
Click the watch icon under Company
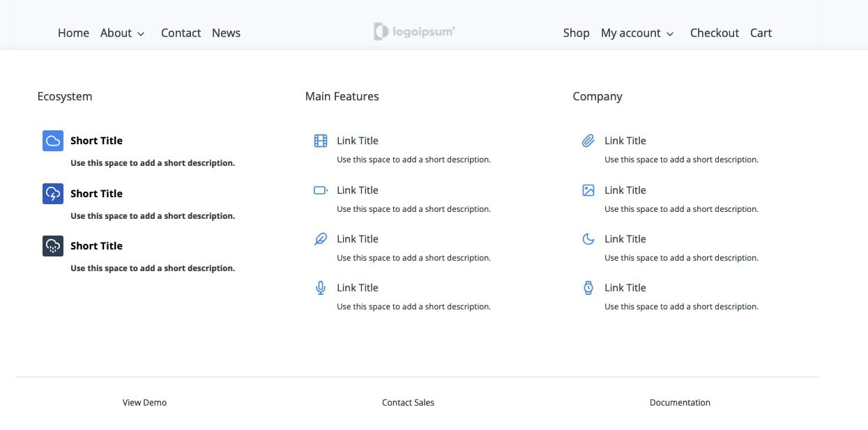point(588,288)
